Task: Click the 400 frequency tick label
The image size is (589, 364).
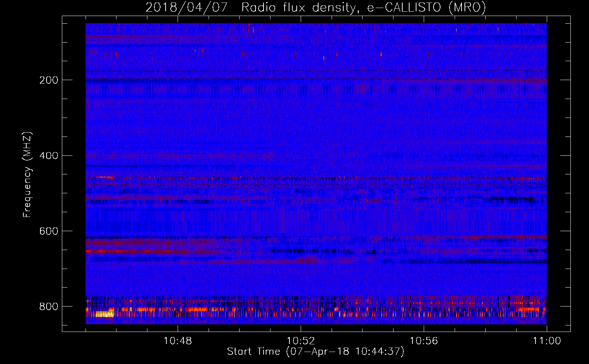Action: pyautogui.click(x=49, y=156)
